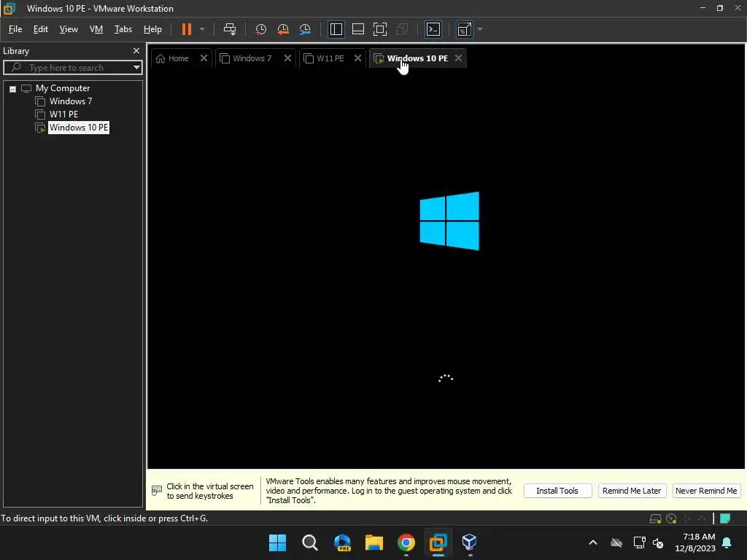The height and width of the screenshot is (560, 747).
Task: Click the muted volume tray icon
Action: pos(658,542)
